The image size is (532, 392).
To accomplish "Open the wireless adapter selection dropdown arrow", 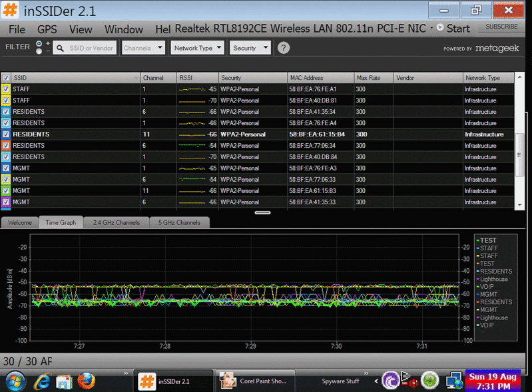I will pyautogui.click(x=431, y=28).
